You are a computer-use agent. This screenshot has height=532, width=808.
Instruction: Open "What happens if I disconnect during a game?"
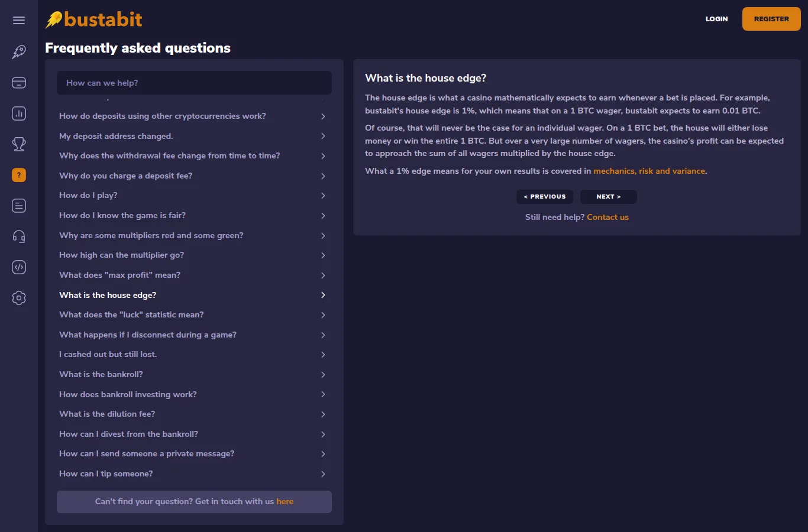(x=194, y=335)
